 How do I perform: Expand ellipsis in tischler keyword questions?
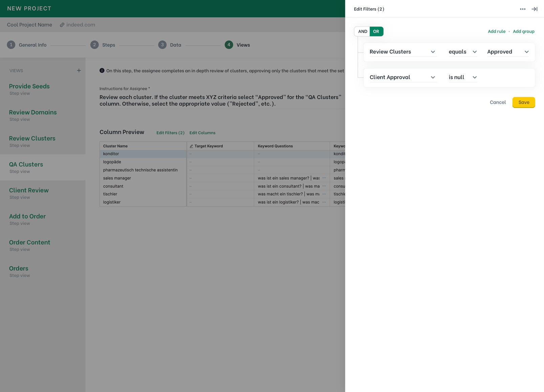click(x=324, y=194)
